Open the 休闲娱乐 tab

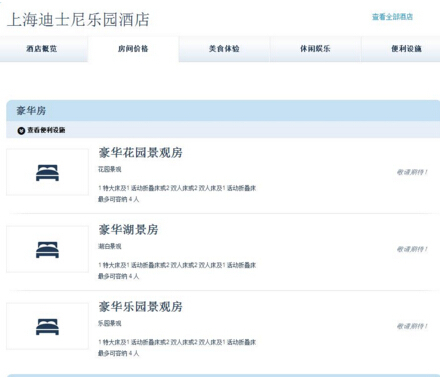coord(315,49)
